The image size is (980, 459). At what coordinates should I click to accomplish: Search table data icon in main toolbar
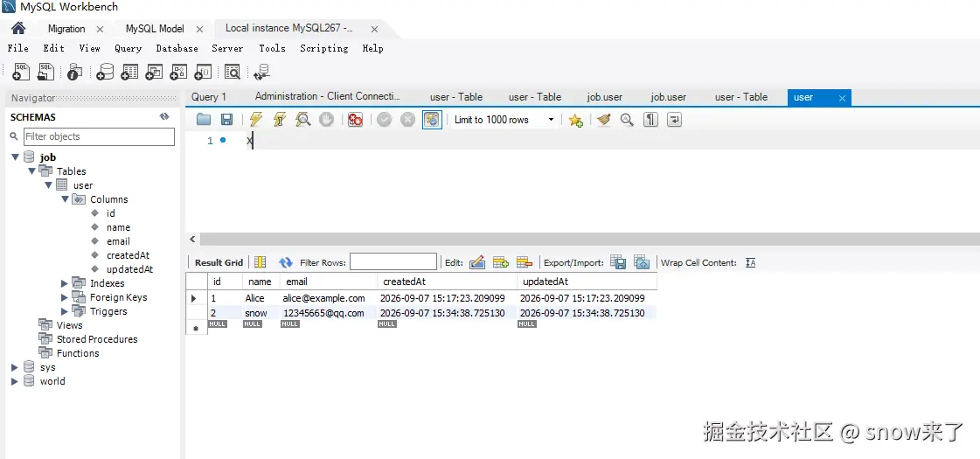(232, 72)
